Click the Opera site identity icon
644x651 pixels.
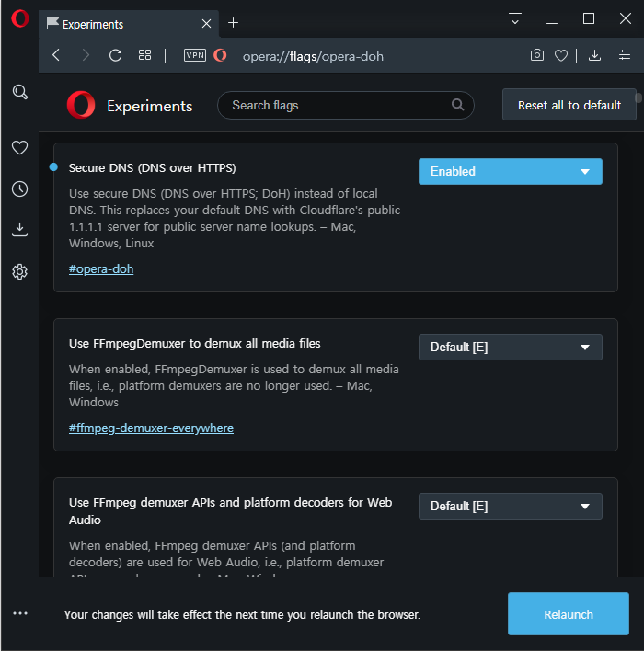coord(220,55)
